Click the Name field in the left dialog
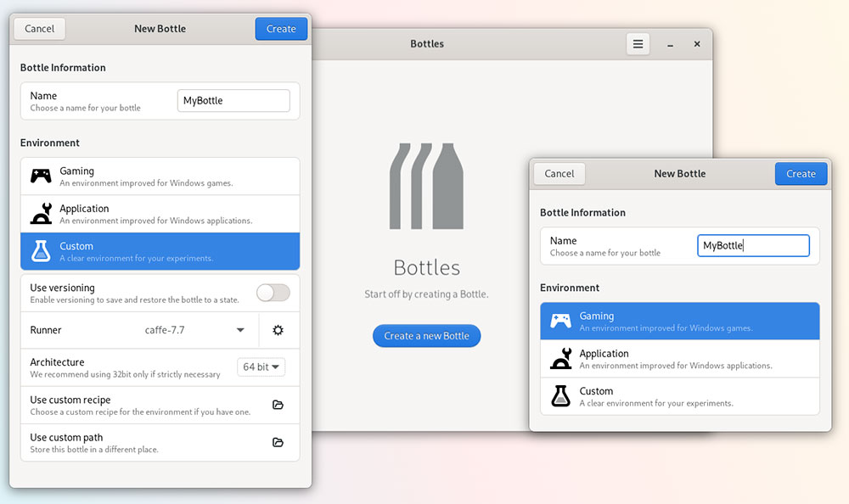Viewport: 849px width, 504px height. click(x=233, y=101)
